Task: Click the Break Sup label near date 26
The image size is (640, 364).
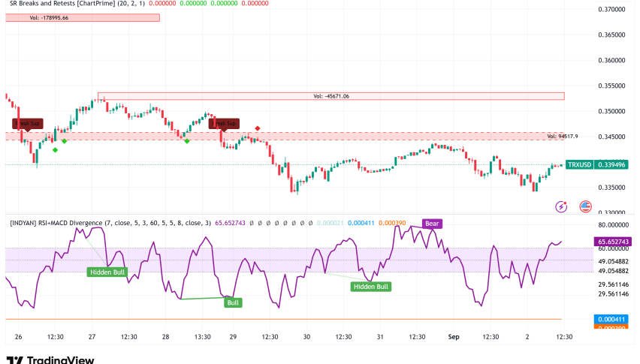Action: (x=28, y=124)
